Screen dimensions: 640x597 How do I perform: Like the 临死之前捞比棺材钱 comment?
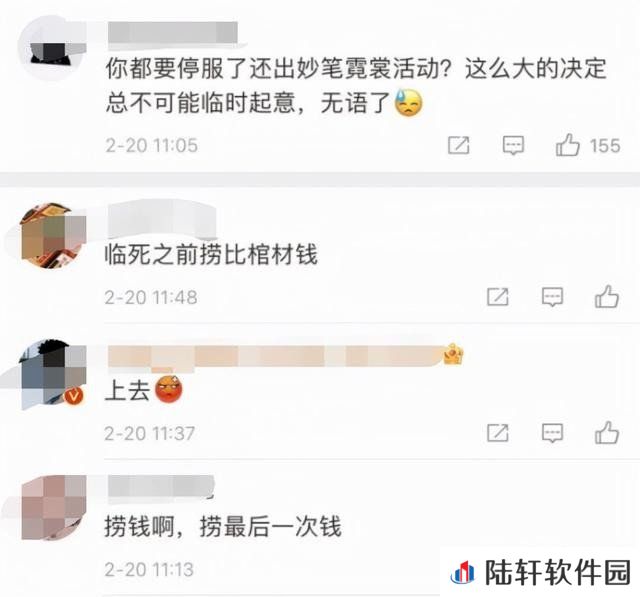click(x=607, y=296)
